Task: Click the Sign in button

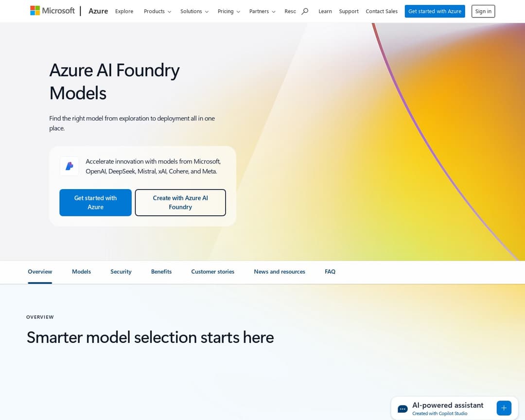Action: pyautogui.click(x=483, y=11)
